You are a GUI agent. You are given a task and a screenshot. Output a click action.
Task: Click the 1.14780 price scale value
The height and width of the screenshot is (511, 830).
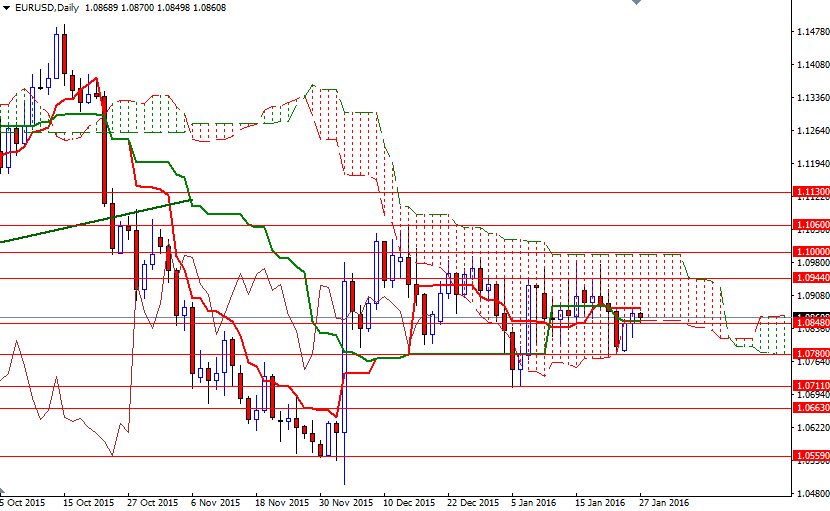click(x=813, y=32)
